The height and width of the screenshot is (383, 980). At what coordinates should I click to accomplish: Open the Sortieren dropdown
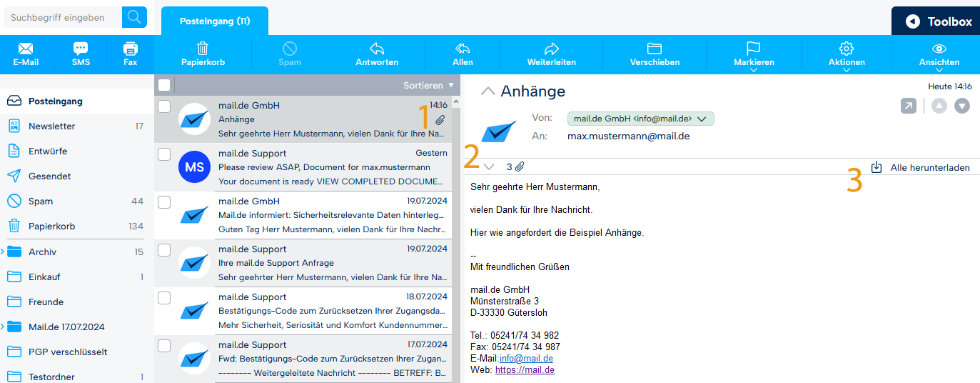[x=428, y=85]
